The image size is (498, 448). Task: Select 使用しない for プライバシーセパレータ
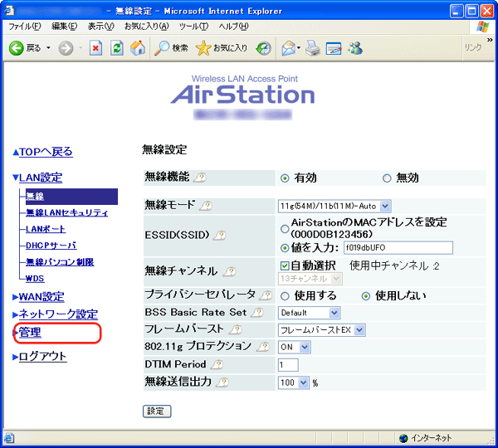tap(366, 296)
